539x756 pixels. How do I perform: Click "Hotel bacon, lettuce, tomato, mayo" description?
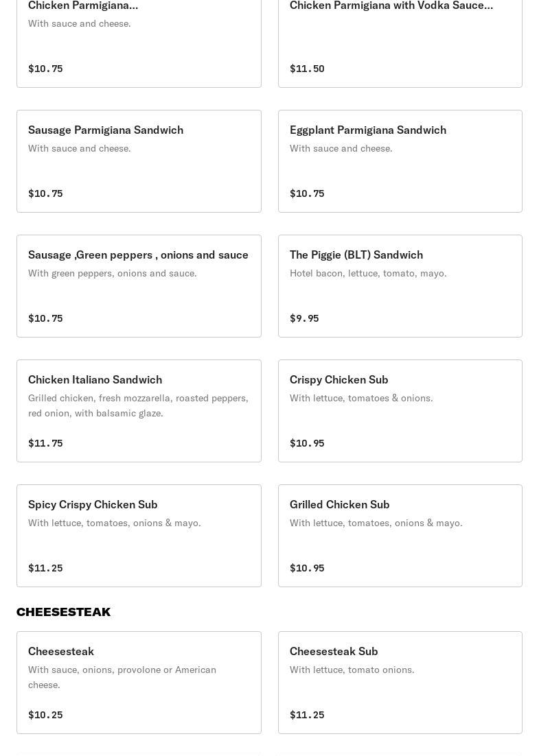point(368,273)
